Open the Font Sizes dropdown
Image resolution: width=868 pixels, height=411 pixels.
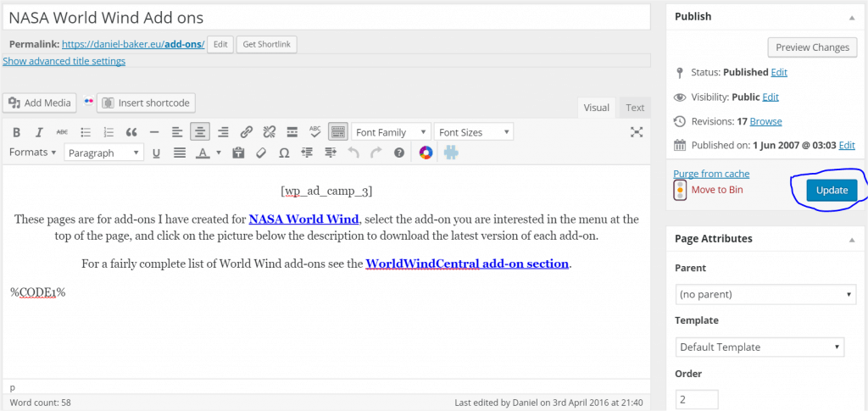473,132
